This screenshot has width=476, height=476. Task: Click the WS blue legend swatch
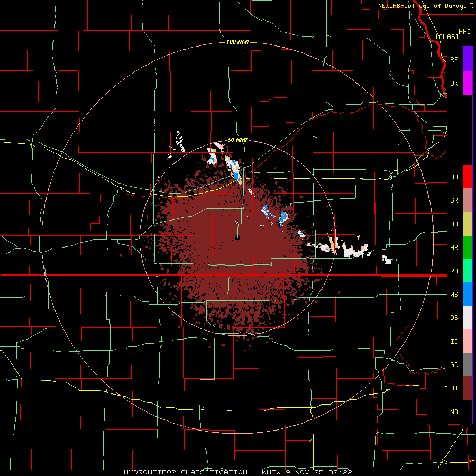tap(467, 294)
